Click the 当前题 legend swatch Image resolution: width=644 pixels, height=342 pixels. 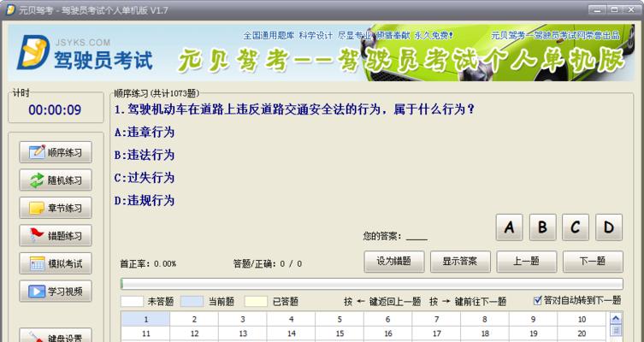(x=192, y=302)
